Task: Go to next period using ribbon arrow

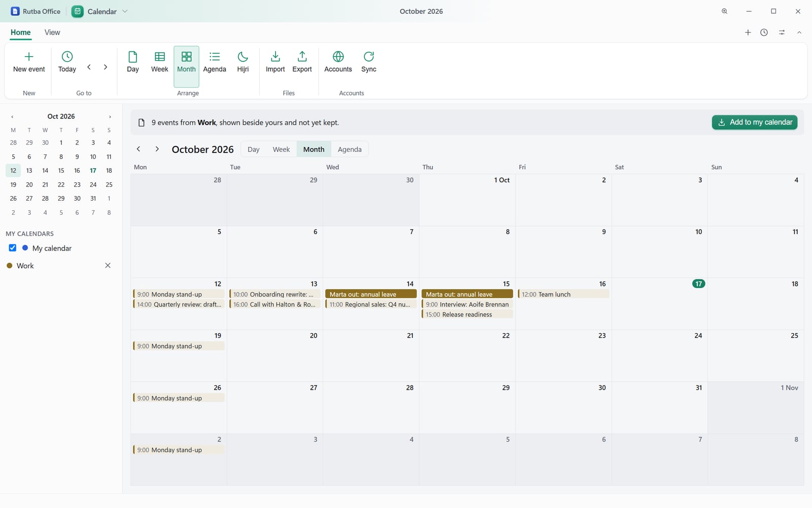Action: tap(106, 67)
